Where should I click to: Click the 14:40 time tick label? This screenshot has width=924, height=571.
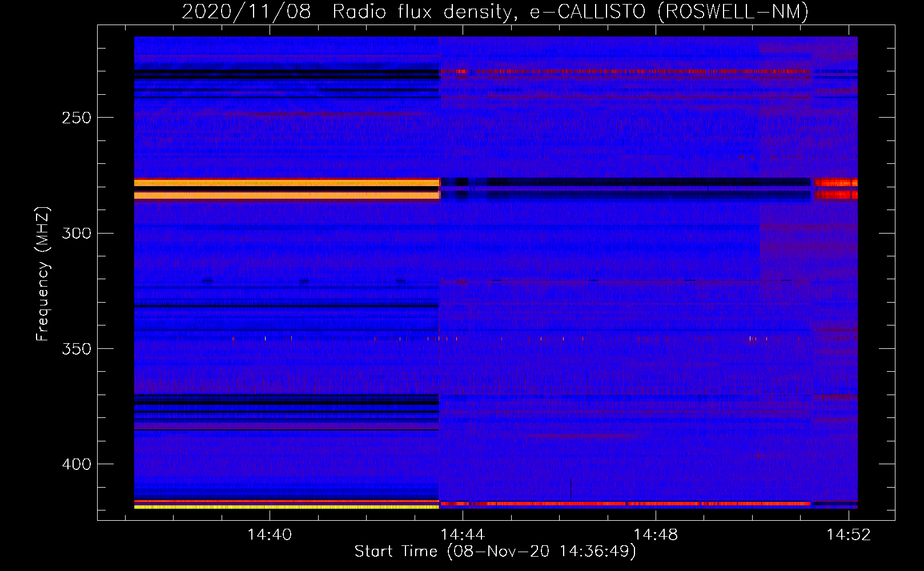click(270, 534)
